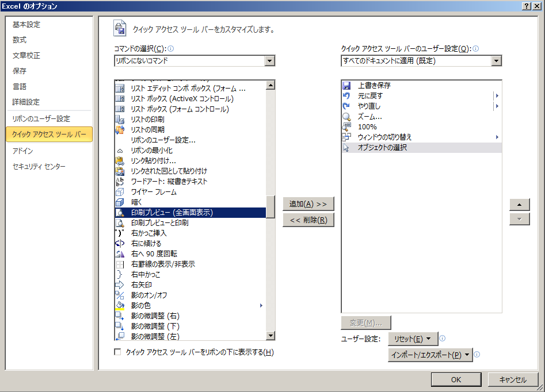Open the リセット dropdown button
The width and height of the screenshot is (545, 392).
tap(413, 339)
